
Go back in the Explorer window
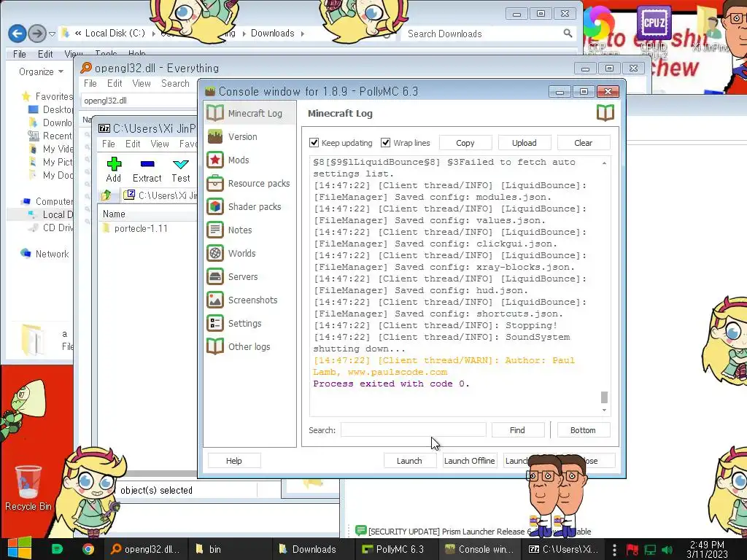tap(18, 34)
